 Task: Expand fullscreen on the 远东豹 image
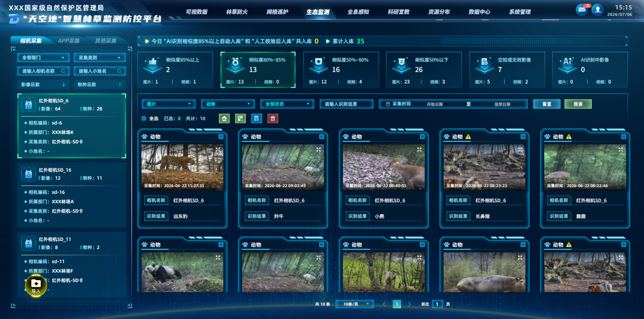(218, 149)
